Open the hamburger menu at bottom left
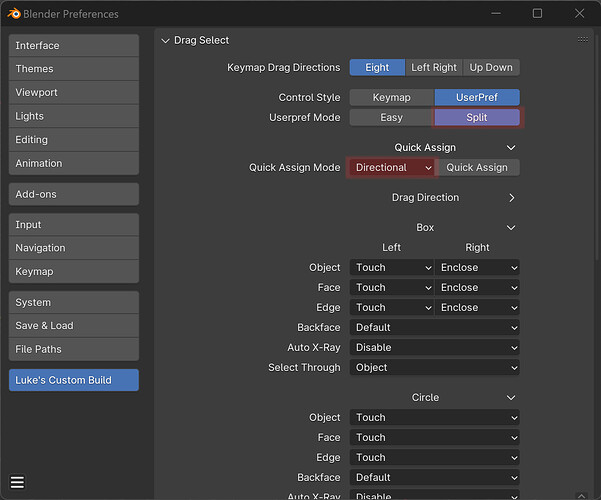Viewport: 601px width, 500px height. pos(17,482)
